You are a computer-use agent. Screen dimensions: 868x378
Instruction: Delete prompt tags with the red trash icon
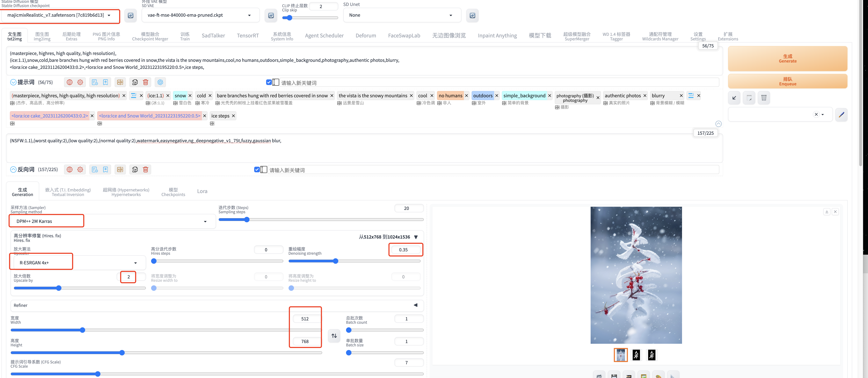146,82
